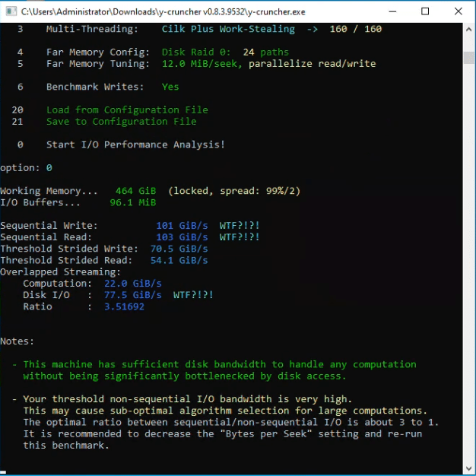Click 'It is recommended to decrease' line
Viewport: 476px width, 476px height.
click(223, 434)
